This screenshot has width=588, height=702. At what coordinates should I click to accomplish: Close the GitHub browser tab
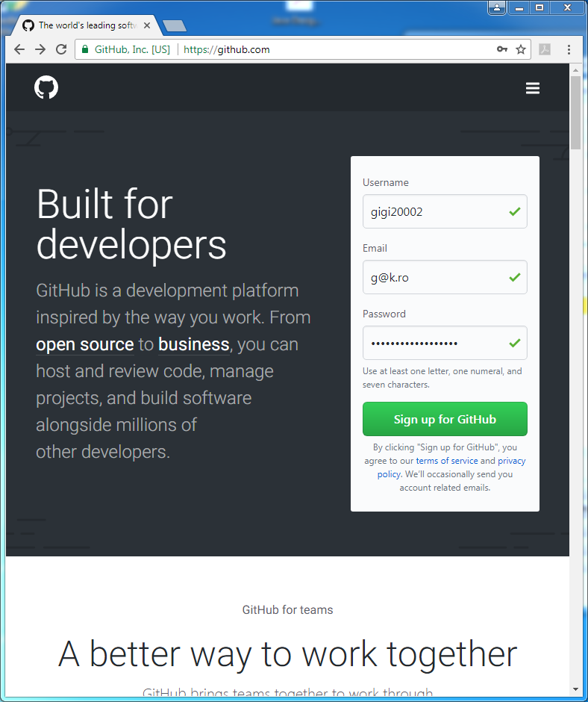tap(147, 25)
